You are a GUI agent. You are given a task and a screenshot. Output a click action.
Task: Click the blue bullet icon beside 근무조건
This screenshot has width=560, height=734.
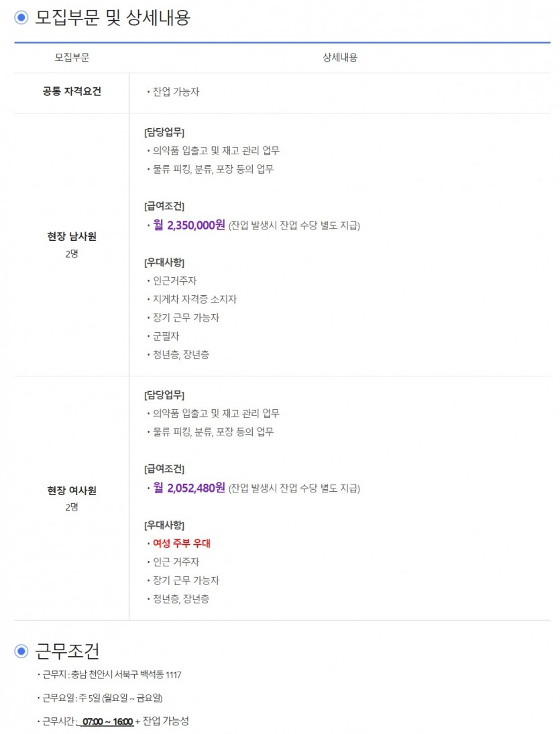pos(21,651)
